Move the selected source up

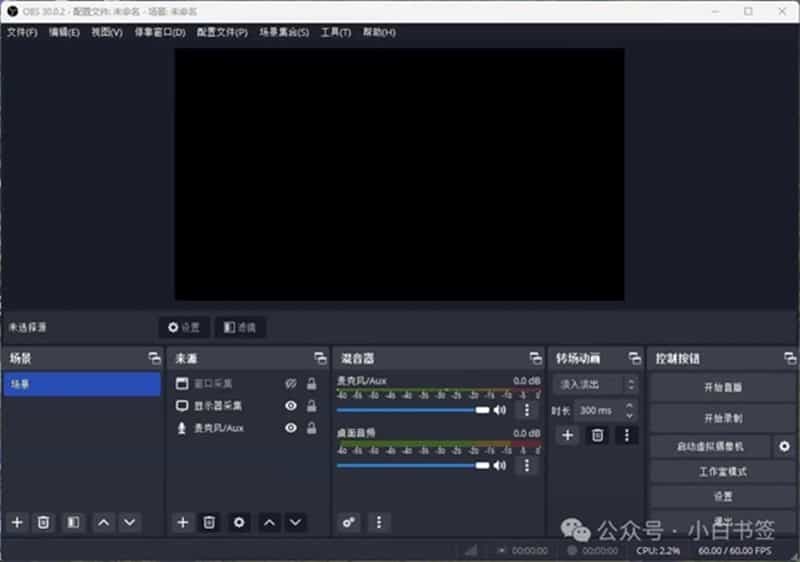pos(269,522)
